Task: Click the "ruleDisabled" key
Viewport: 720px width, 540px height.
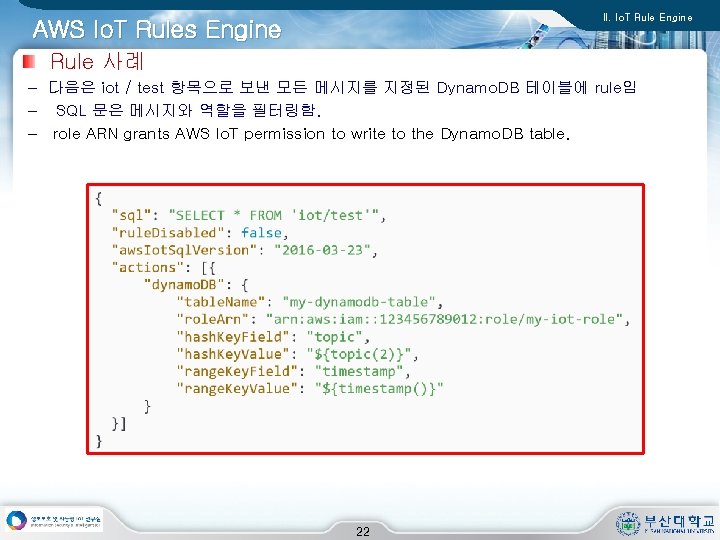Action: (x=168, y=232)
